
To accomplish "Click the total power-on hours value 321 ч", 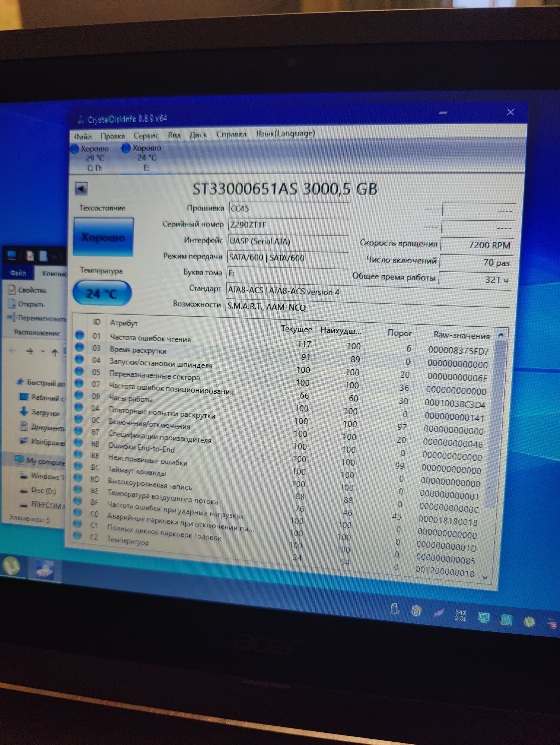I will 475,279.
